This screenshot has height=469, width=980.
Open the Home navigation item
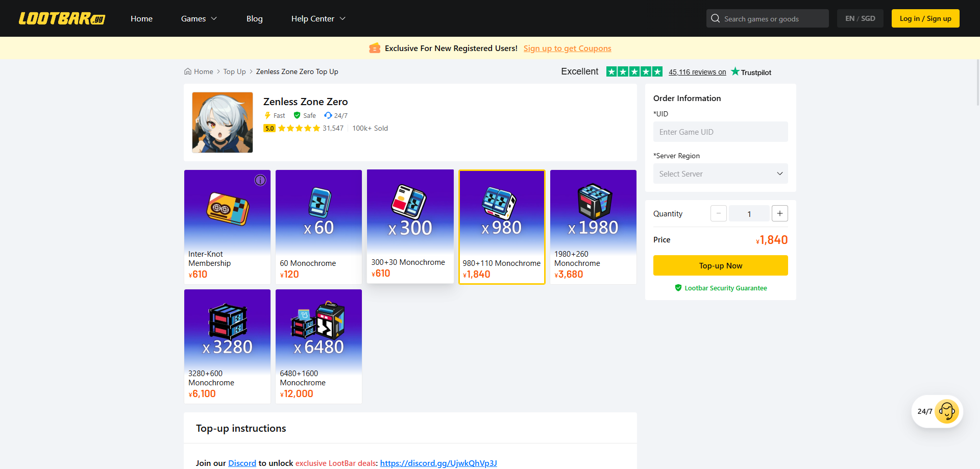141,18
